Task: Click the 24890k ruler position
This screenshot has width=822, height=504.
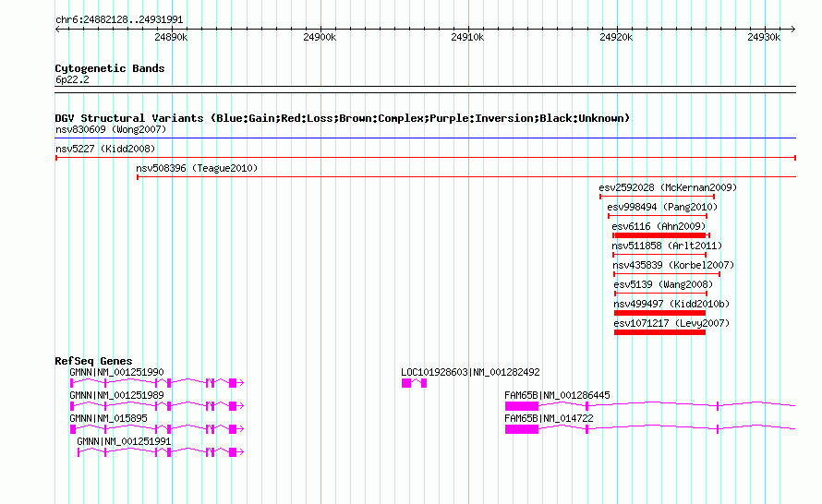Action: click(x=171, y=37)
